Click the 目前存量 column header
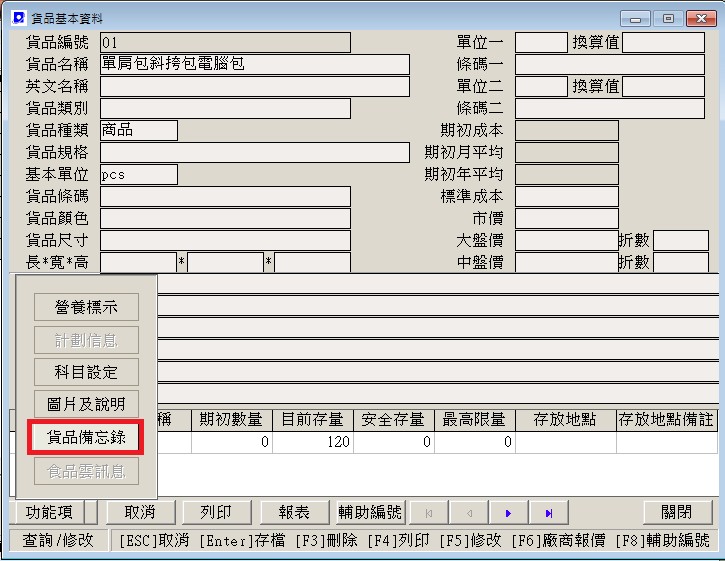This screenshot has height=561, width=725. [x=313, y=420]
